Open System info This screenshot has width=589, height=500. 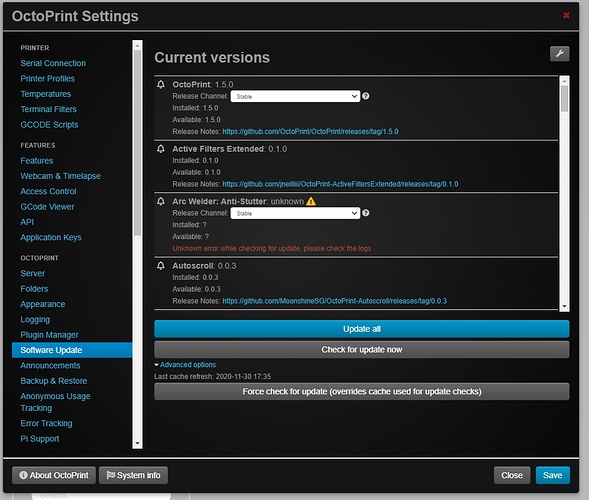tap(133, 475)
